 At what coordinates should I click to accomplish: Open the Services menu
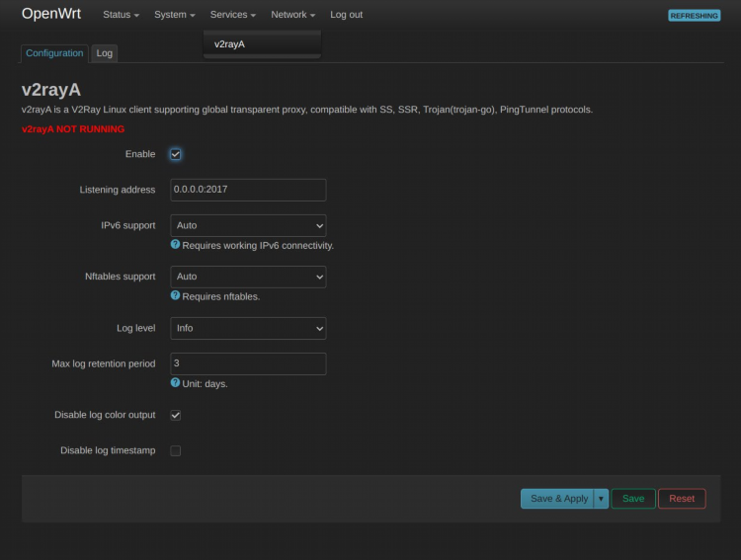click(232, 15)
